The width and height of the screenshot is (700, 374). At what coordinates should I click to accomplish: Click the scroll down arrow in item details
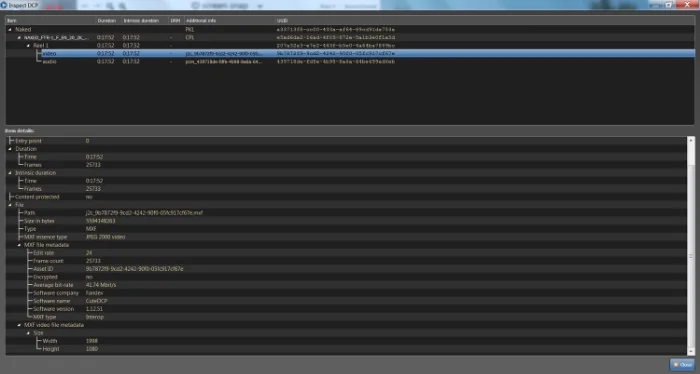691,351
